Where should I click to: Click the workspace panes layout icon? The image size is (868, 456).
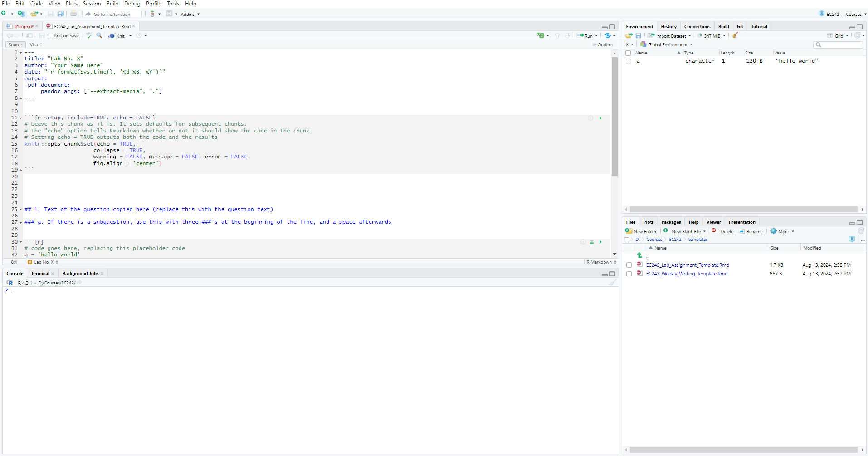point(169,14)
